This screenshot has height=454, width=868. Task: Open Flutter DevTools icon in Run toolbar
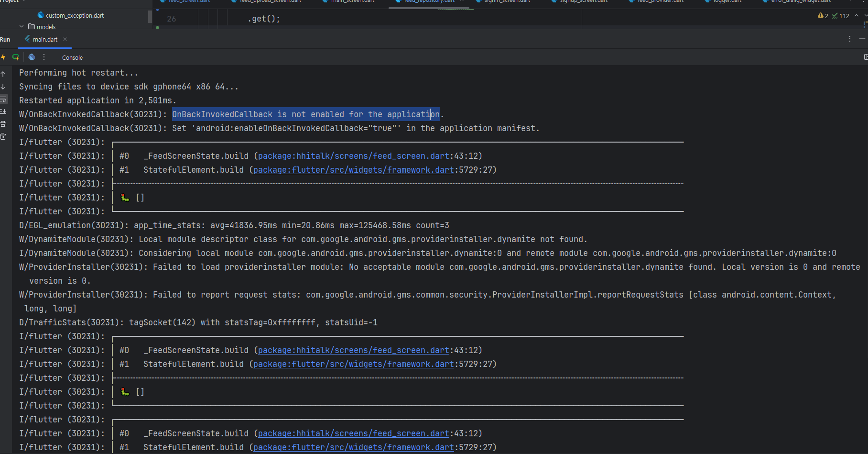point(32,57)
